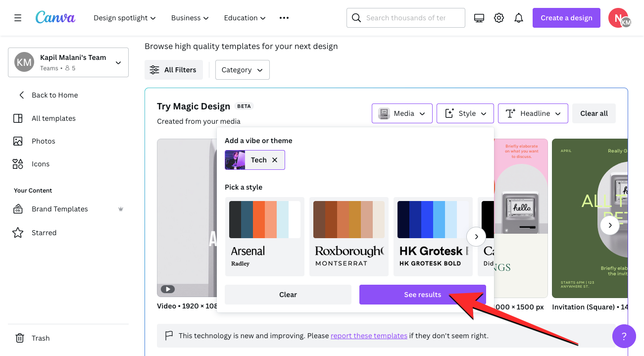The height and width of the screenshot is (356, 644).
Task: Click the Canva logo
Action: point(55,18)
